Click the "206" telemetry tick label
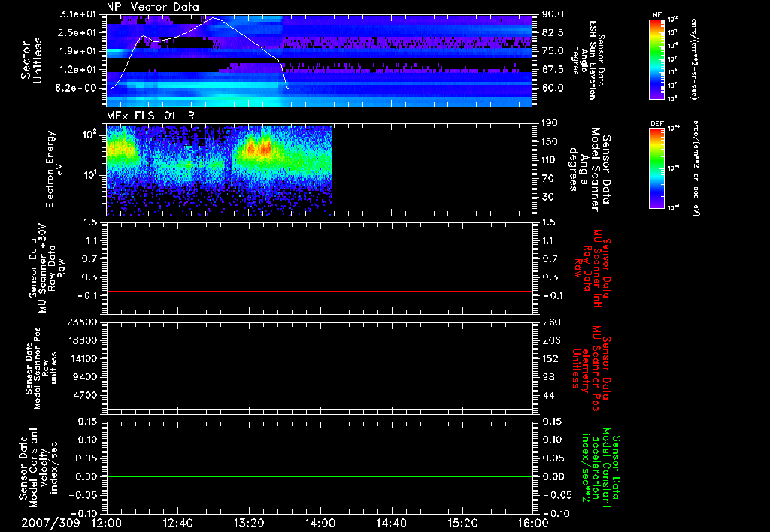770x532 pixels. [x=550, y=340]
